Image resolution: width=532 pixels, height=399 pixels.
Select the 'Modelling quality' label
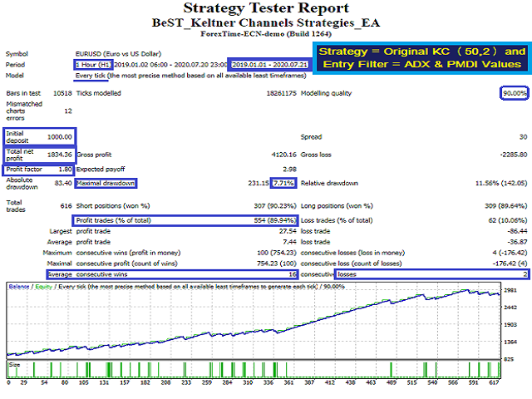[326, 93]
